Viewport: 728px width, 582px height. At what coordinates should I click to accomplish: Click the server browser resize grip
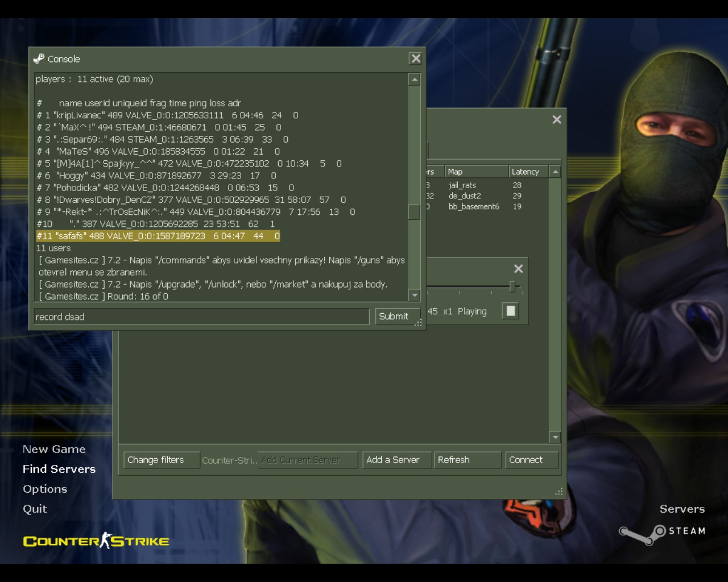[x=559, y=492]
